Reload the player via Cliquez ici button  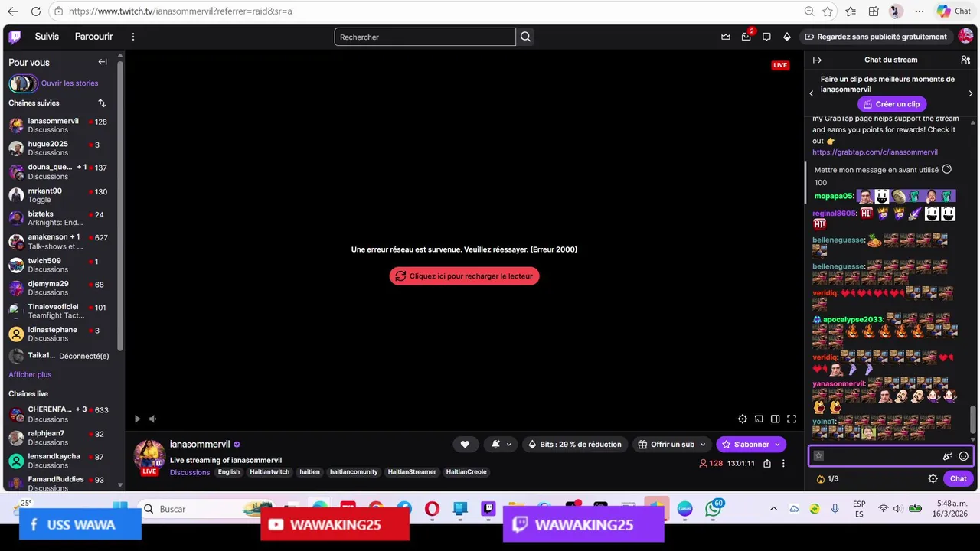tap(464, 276)
